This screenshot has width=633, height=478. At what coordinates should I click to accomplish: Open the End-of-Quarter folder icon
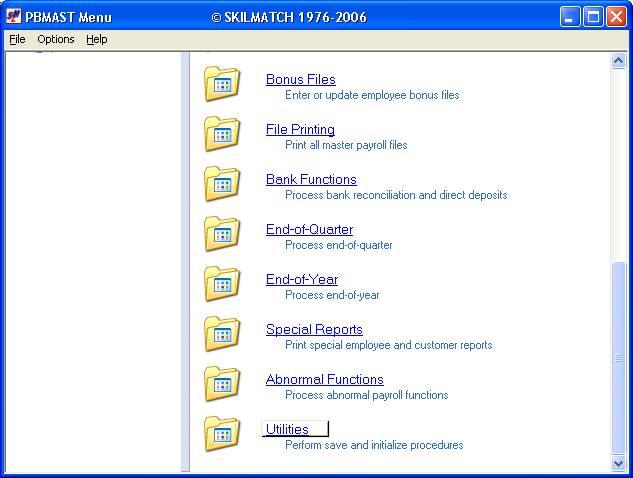[222, 234]
